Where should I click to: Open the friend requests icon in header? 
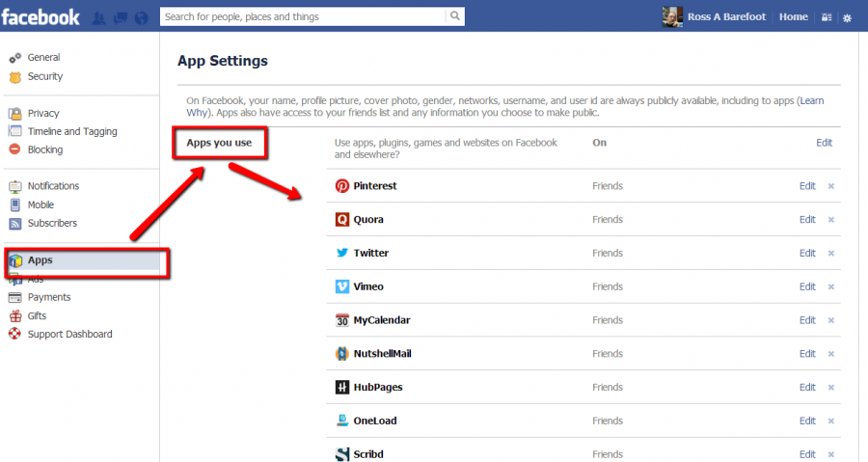coord(98,18)
